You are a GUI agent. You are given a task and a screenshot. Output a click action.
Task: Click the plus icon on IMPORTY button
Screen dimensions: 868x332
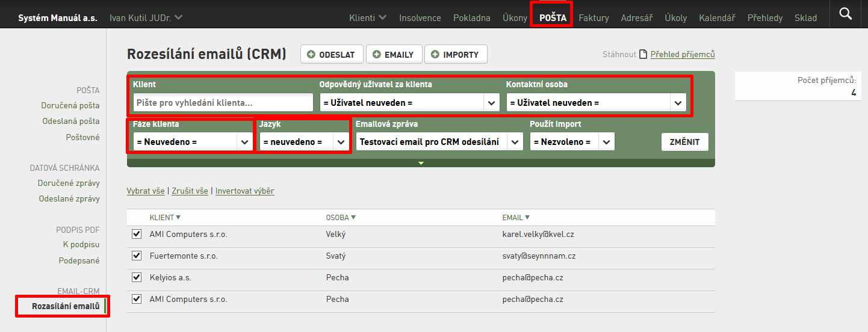pos(435,54)
